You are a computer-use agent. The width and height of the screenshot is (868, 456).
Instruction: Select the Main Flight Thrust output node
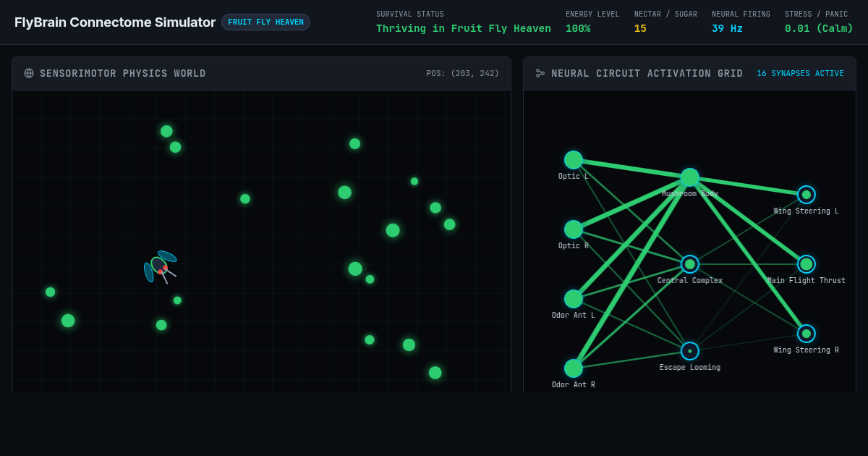807,264
